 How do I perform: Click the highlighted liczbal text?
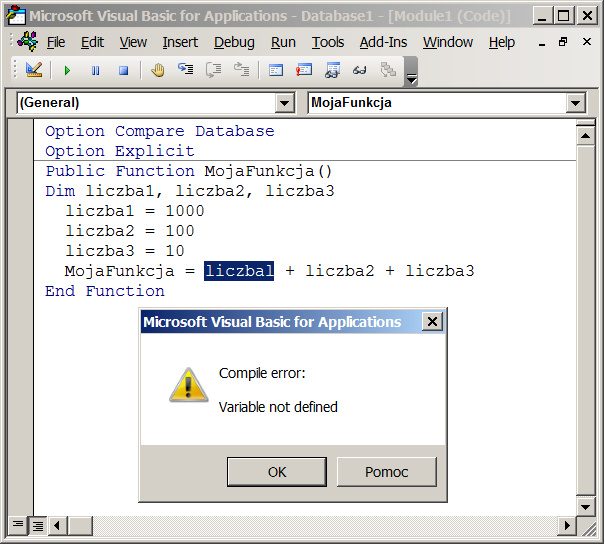coord(239,271)
